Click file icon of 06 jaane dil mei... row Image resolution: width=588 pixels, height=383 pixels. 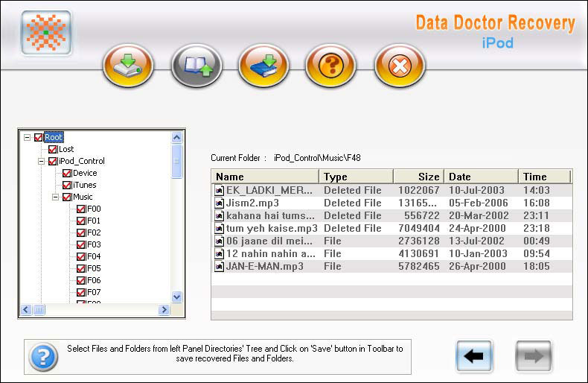[x=219, y=241]
